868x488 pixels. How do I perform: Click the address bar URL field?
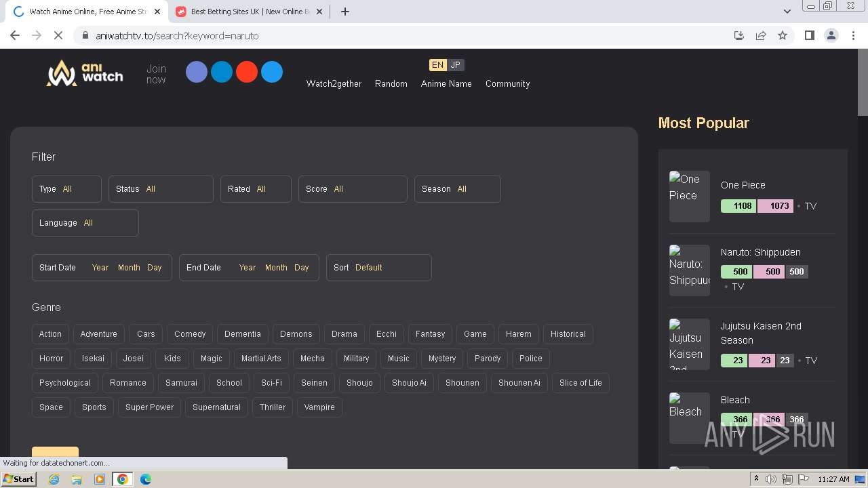pos(407,35)
